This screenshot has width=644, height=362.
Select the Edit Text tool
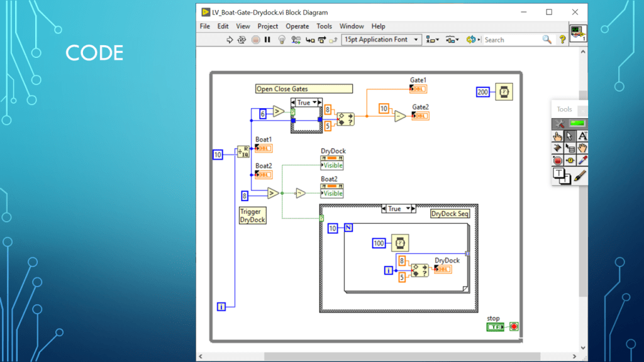point(582,136)
